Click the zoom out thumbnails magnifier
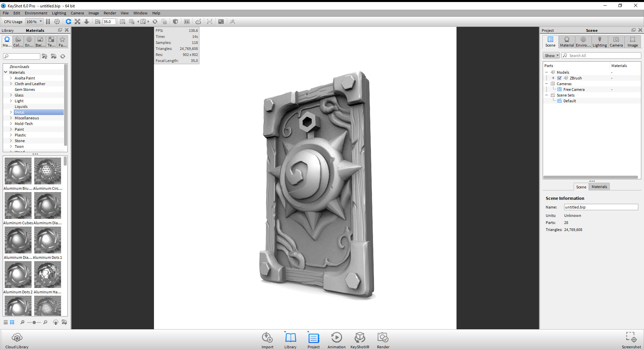 (x=22, y=322)
